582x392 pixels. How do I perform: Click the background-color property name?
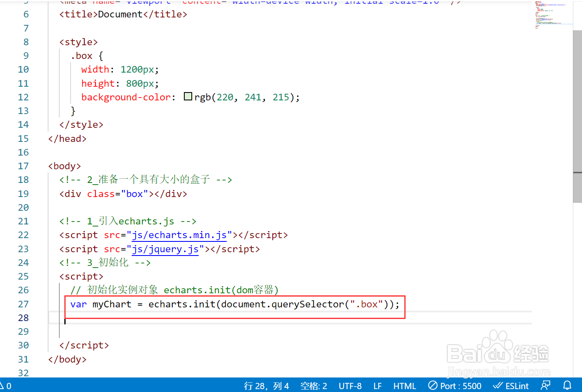(126, 97)
